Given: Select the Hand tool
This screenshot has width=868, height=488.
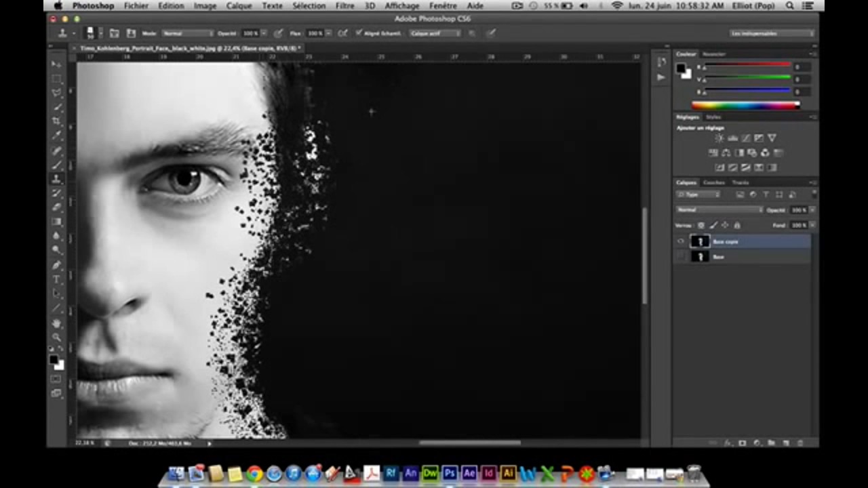Looking at the screenshot, I should [57, 323].
